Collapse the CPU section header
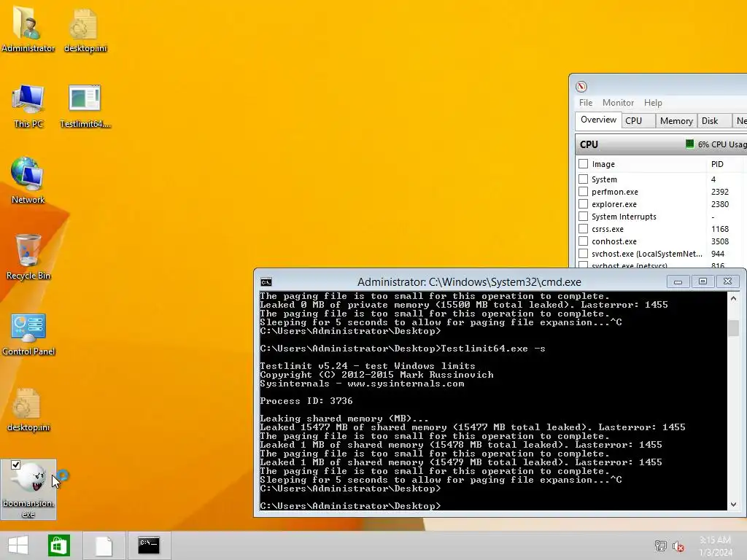Image resolution: width=747 pixels, height=560 pixels. (x=661, y=144)
